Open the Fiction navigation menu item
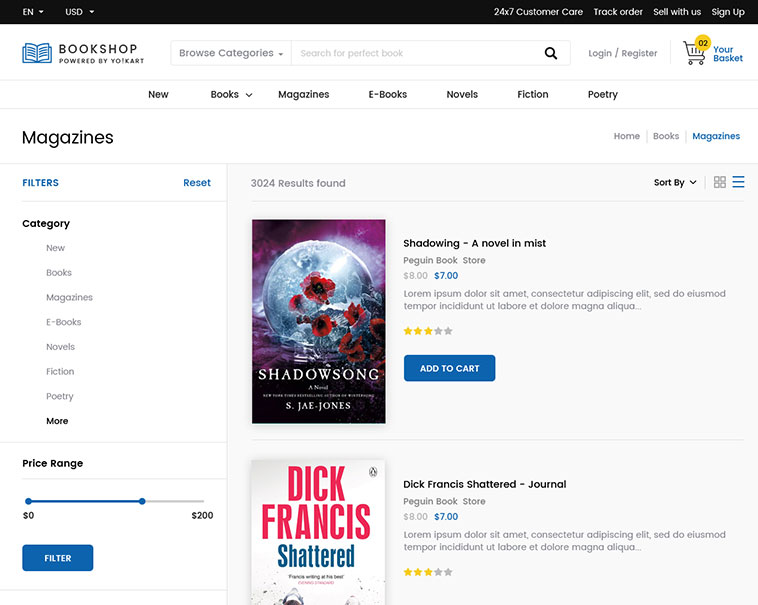The height and width of the screenshot is (605, 758). [x=533, y=95]
